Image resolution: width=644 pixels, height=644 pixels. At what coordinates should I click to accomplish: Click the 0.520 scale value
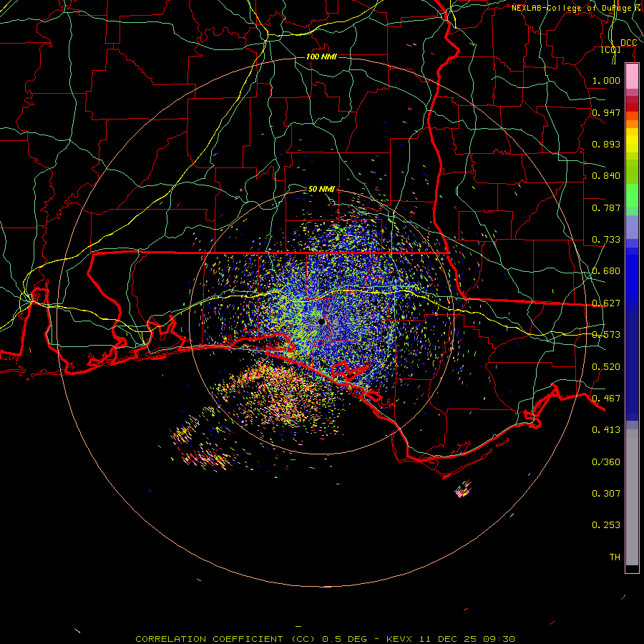606,367
